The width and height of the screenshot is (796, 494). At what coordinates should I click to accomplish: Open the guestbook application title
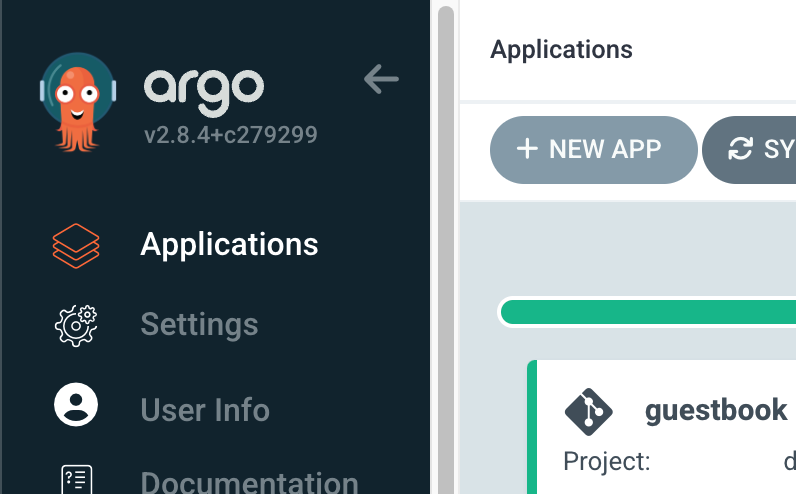tap(716, 410)
